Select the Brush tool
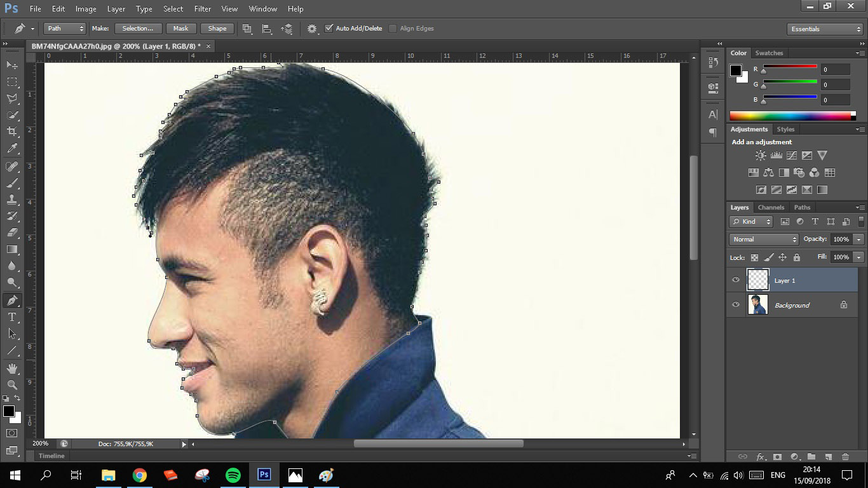Viewport: 868px width, 488px height. [x=12, y=183]
